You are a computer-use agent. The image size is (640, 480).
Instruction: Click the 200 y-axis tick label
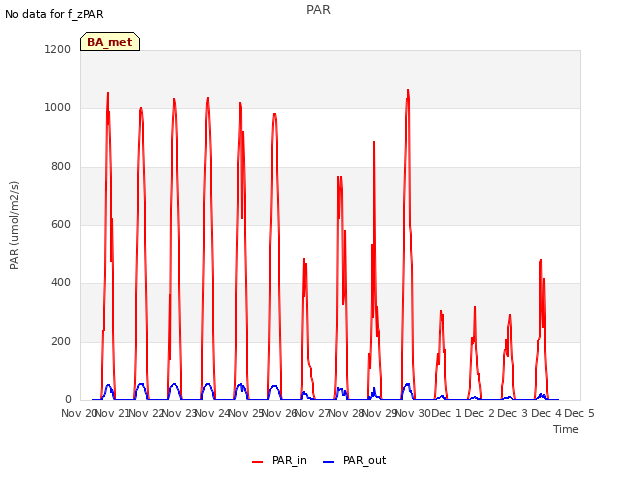pyautogui.click(x=61, y=342)
